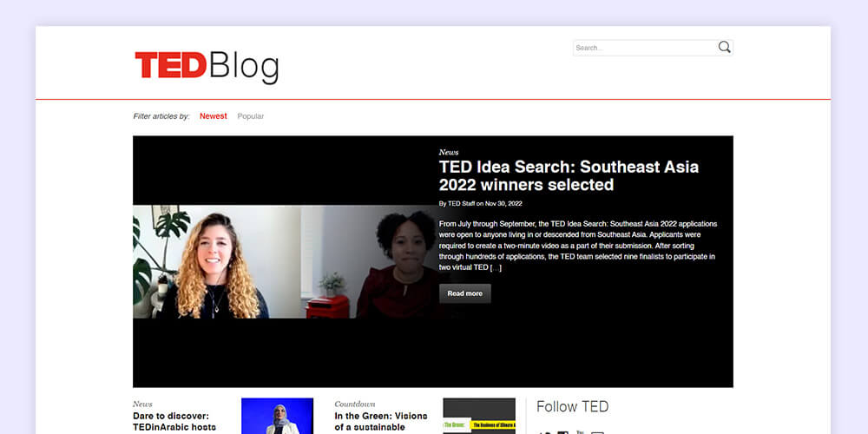
Task: Click the Follow TED heading
Action: coord(572,407)
